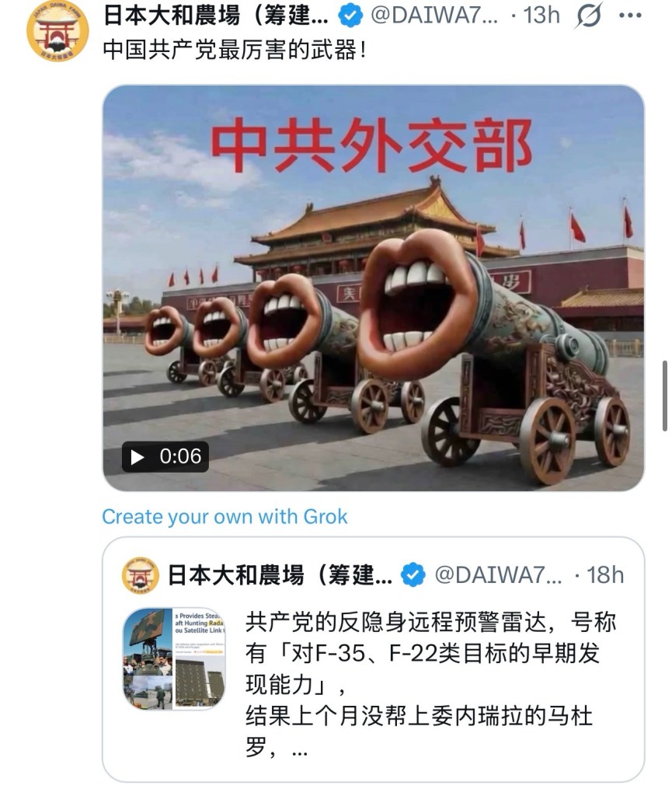Open the quoted post text about stealth radar

(x=431, y=686)
